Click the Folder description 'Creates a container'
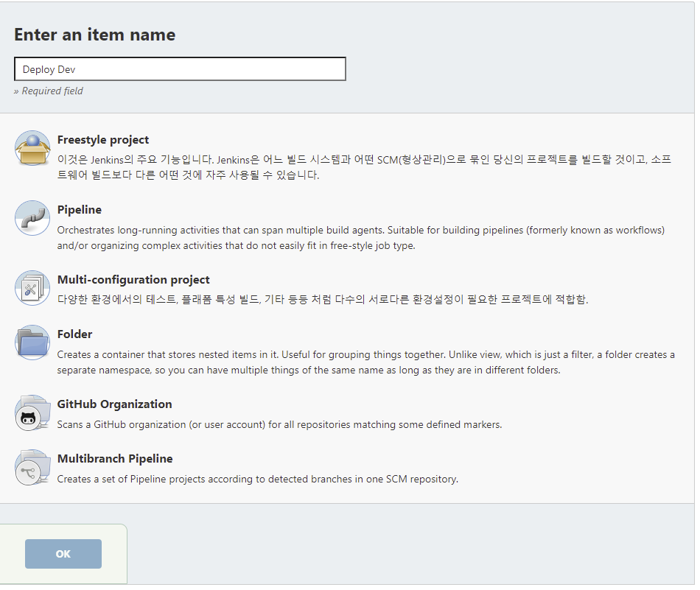The width and height of the screenshot is (700, 590). click(x=365, y=362)
